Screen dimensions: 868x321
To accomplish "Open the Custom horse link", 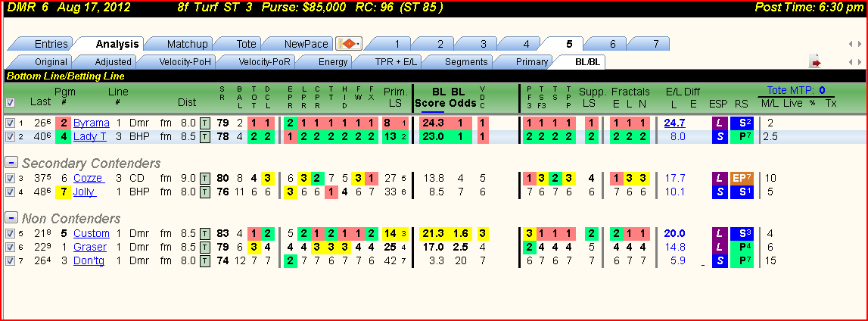I will point(92,233).
